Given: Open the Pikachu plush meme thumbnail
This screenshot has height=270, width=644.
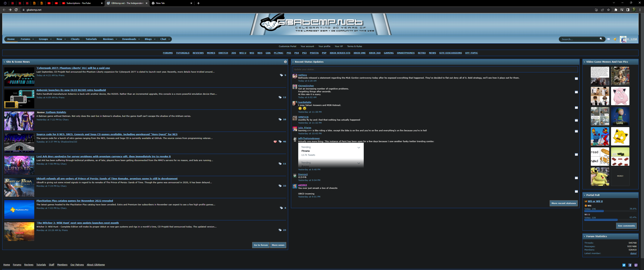Looking at the screenshot, I should [x=600, y=177].
